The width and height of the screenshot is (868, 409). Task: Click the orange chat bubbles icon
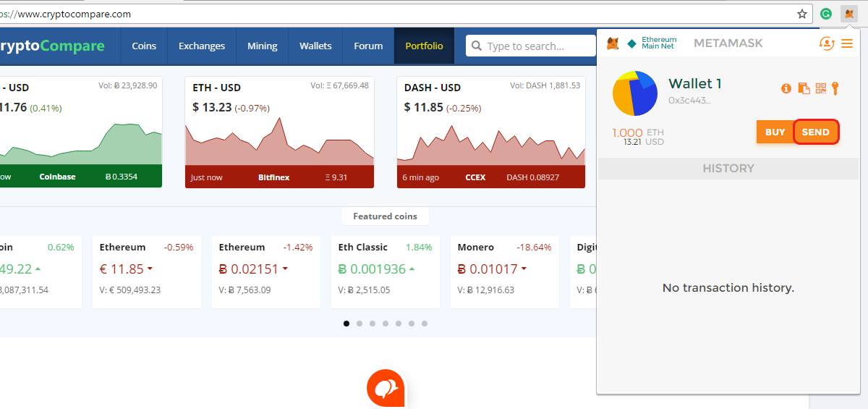pos(386,389)
